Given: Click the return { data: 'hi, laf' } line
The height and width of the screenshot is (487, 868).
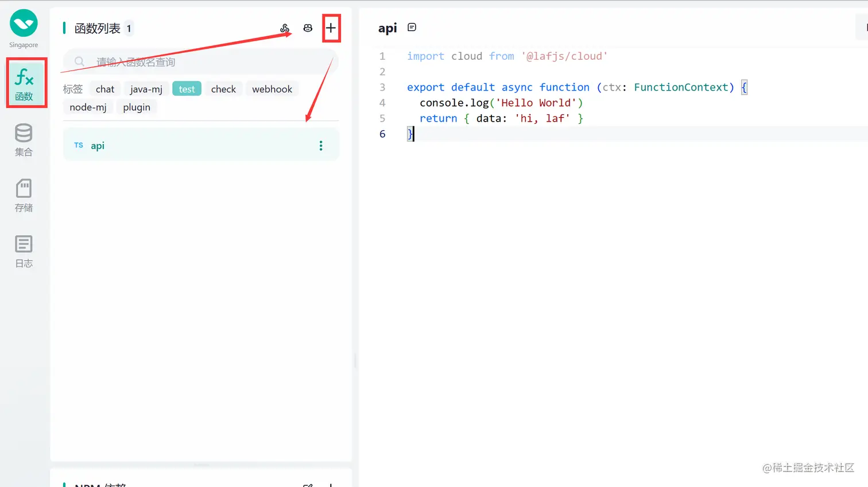Looking at the screenshot, I should (x=501, y=118).
